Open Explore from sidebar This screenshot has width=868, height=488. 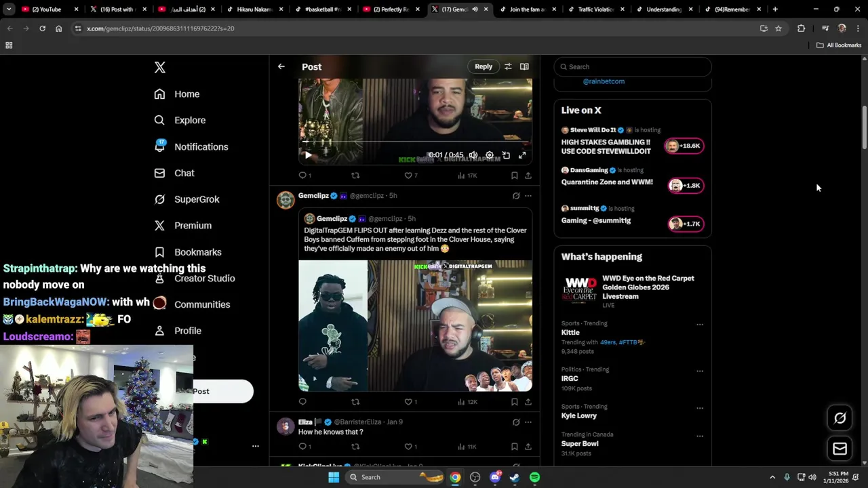click(x=180, y=120)
